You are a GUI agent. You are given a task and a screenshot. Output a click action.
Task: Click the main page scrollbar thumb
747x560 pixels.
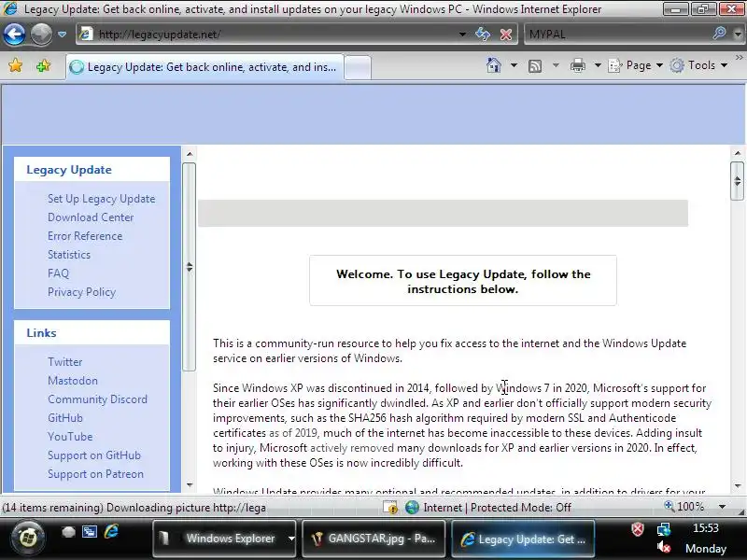click(738, 181)
